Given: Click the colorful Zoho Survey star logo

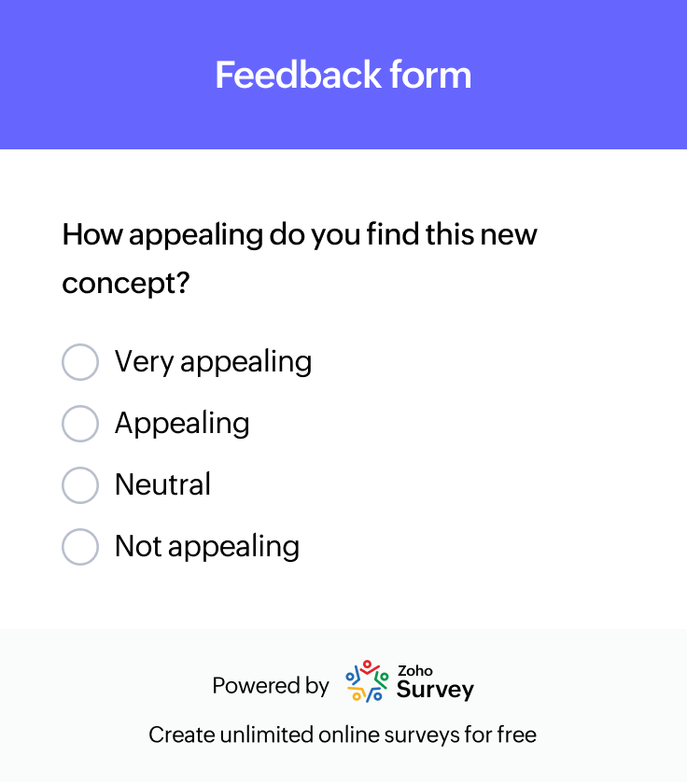Looking at the screenshot, I should [x=366, y=681].
